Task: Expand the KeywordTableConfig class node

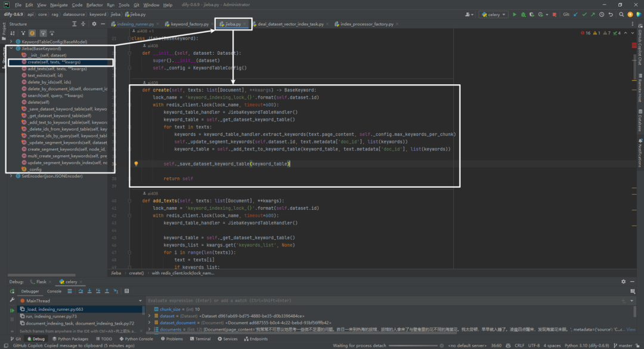Action: point(11,42)
